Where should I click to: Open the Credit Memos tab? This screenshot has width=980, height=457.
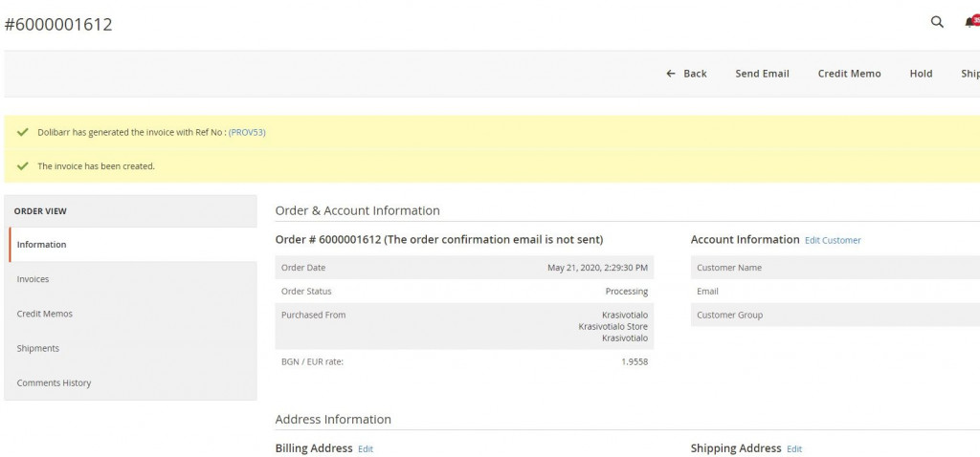coord(44,314)
